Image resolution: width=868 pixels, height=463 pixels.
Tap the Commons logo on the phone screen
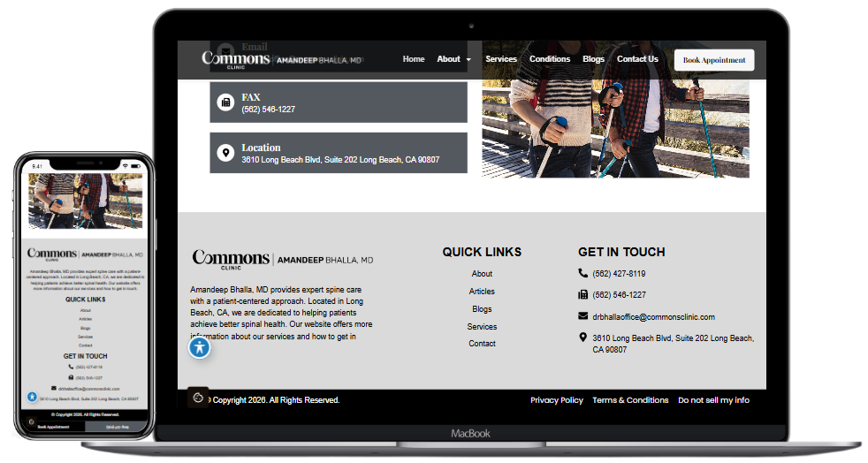click(85, 254)
